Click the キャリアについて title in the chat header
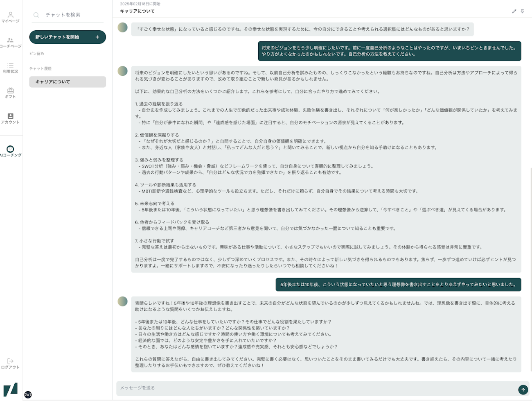532x401 pixels. pyautogui.click(x=137, y=11)
